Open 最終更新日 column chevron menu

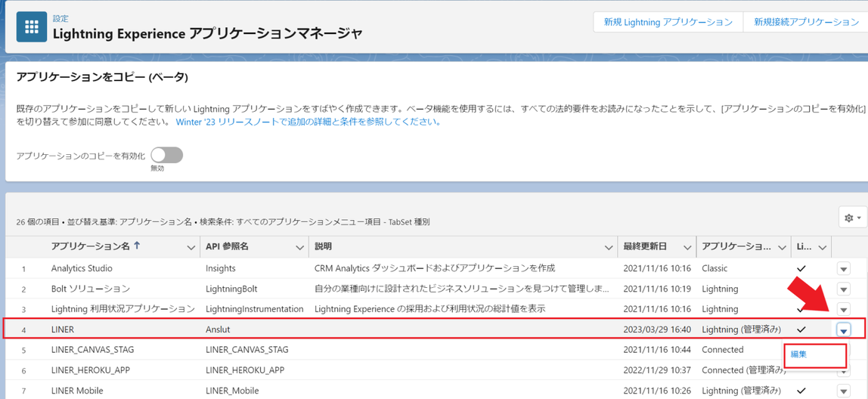(x=687, y=247)
